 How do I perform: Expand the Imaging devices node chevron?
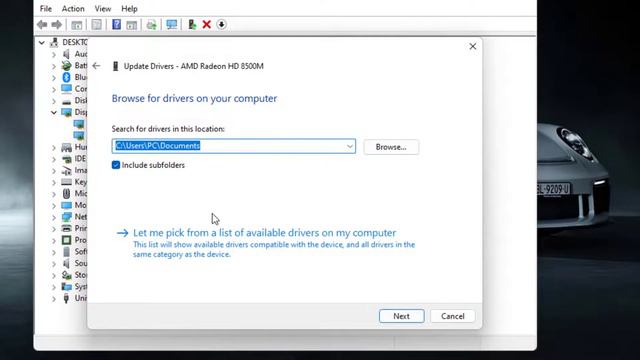[x=54, y=171]
